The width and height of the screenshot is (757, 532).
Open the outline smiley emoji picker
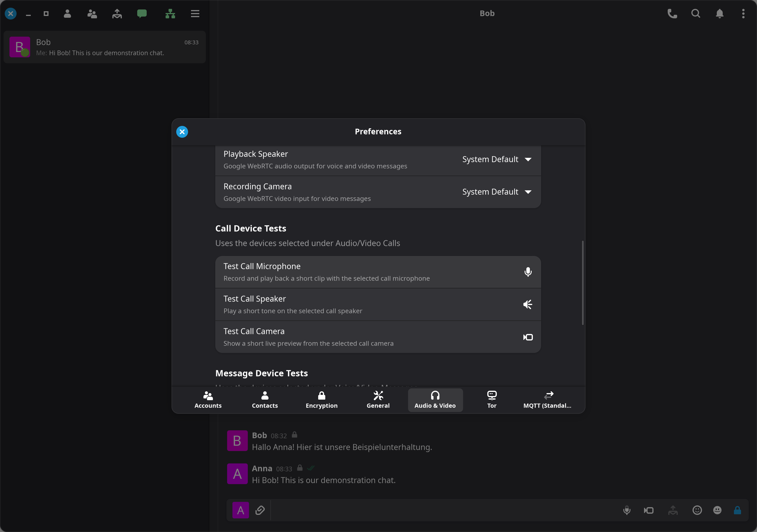pyautogui.click(x=697, y=510)
